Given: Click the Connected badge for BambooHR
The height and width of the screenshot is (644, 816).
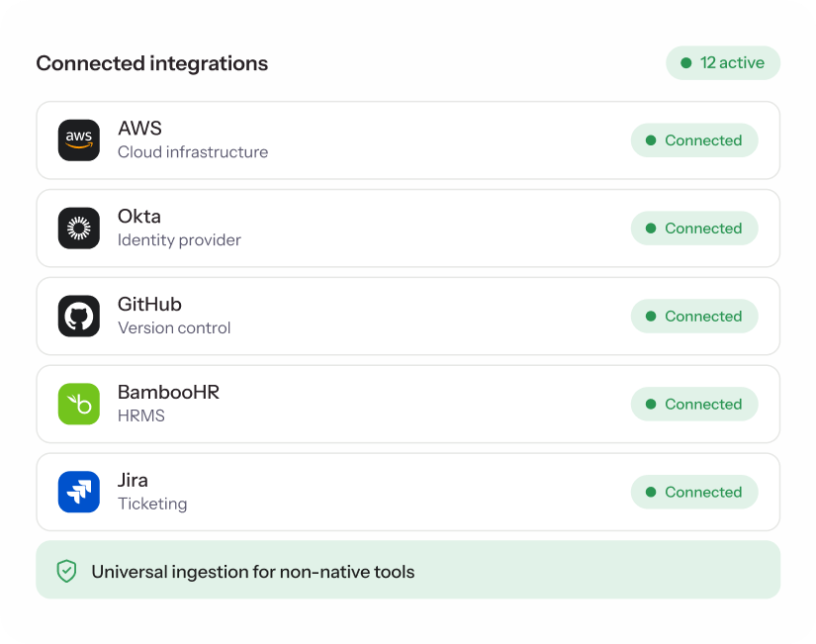Looking at the screenshot, I should pos(694,404).
